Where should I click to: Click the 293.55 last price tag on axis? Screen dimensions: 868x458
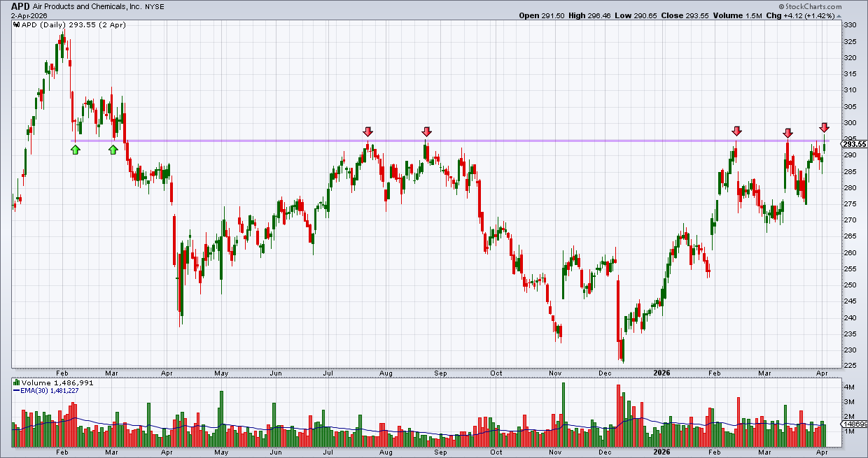point(854,144)
